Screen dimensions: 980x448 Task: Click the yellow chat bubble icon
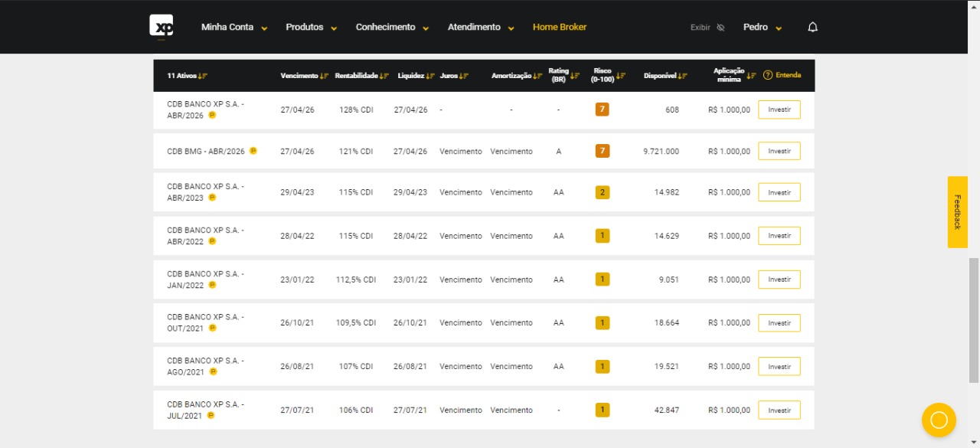tap(939, 420)
